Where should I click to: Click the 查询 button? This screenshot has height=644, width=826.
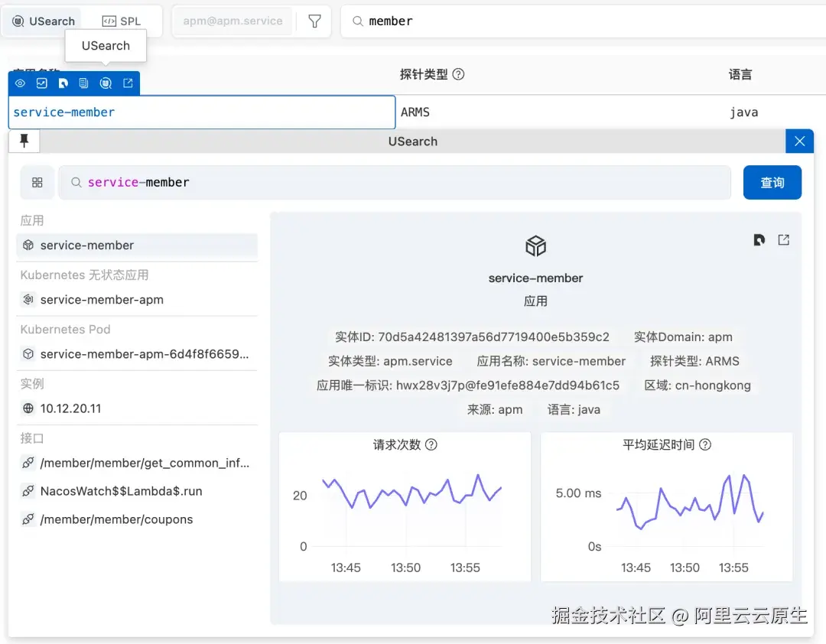(772, 182)
